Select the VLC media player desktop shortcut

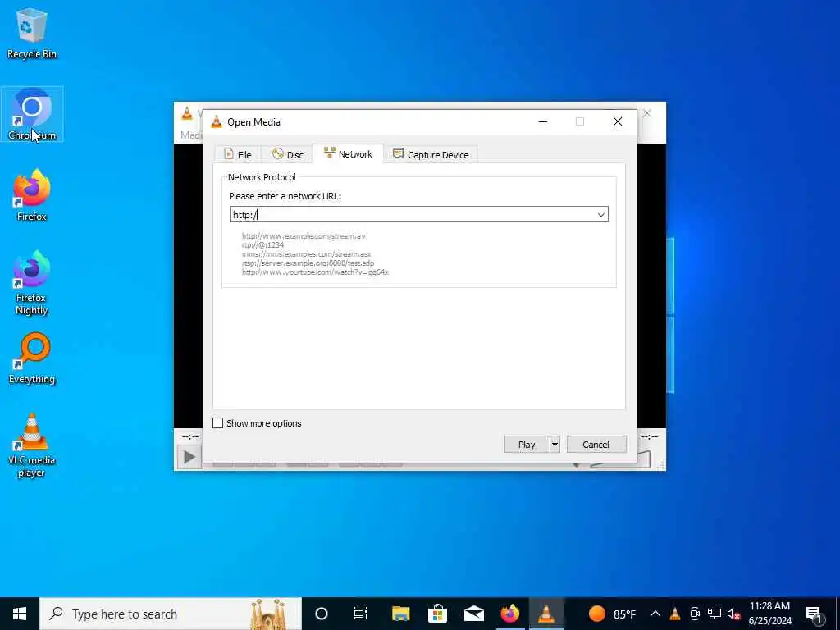click(32, 445)
